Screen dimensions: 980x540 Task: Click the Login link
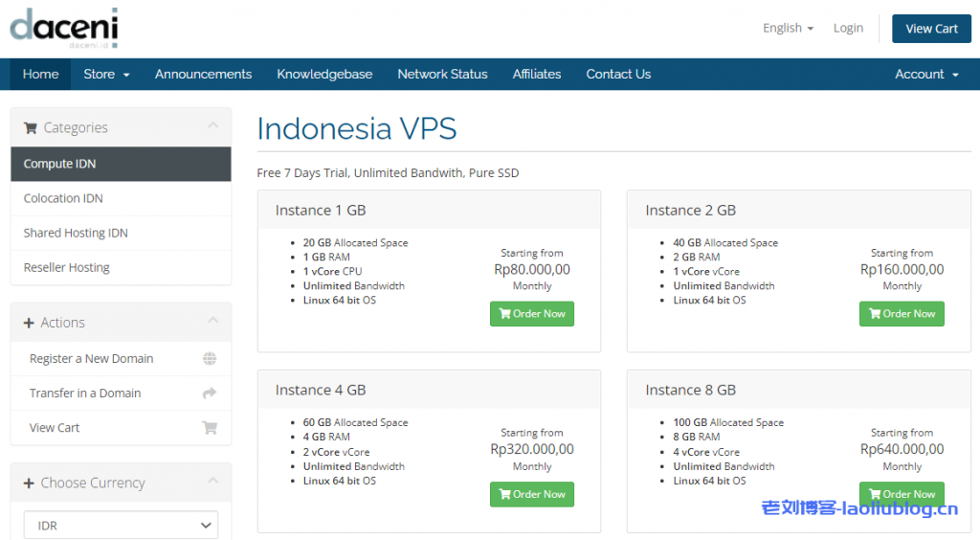pyautogui.click(x=848, y=29)
